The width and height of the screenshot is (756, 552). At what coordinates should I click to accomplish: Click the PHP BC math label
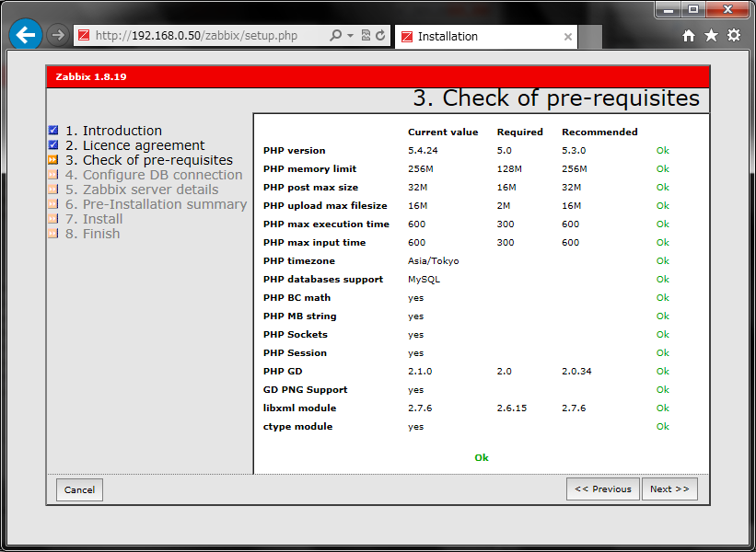[297, 298]
